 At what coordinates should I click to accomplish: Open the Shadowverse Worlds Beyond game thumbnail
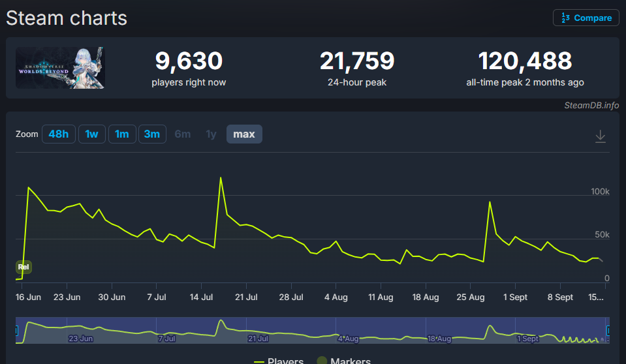pos(60,68)
